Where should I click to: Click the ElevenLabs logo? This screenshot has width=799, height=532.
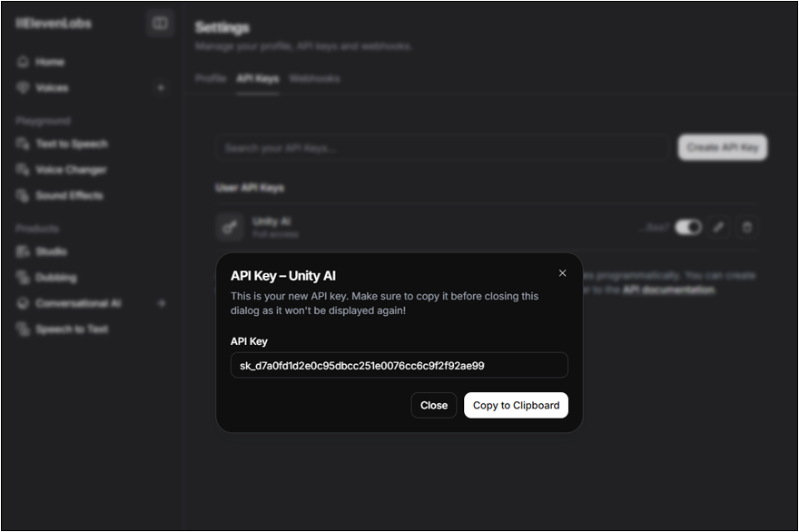coord(54,24)
